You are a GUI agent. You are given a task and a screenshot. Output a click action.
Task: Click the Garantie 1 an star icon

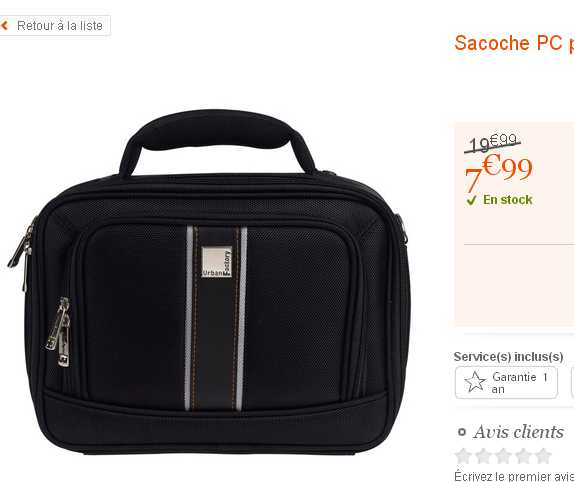(x=475, y=382)
